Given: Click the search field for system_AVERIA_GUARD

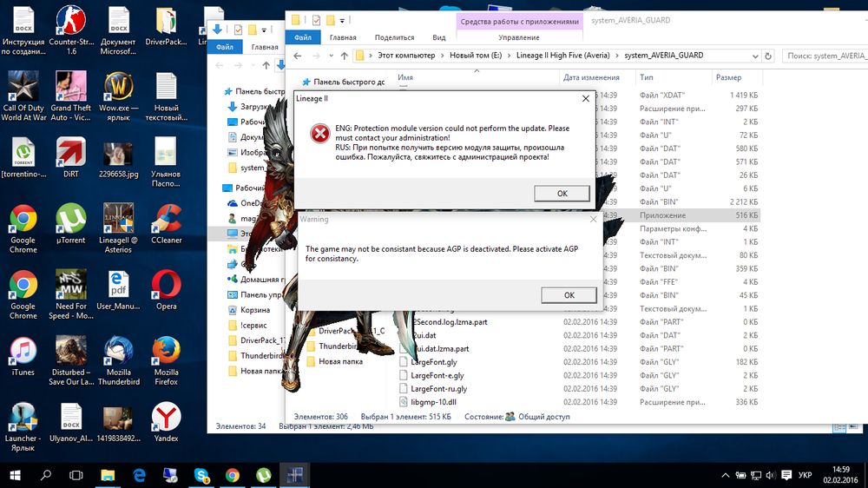Looking at the screenshot, I should [825, 56].
